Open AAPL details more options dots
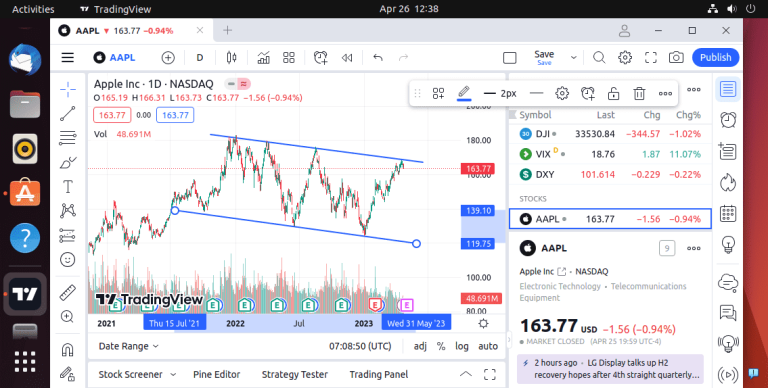 pyautogui.click(x=694, y=248)
